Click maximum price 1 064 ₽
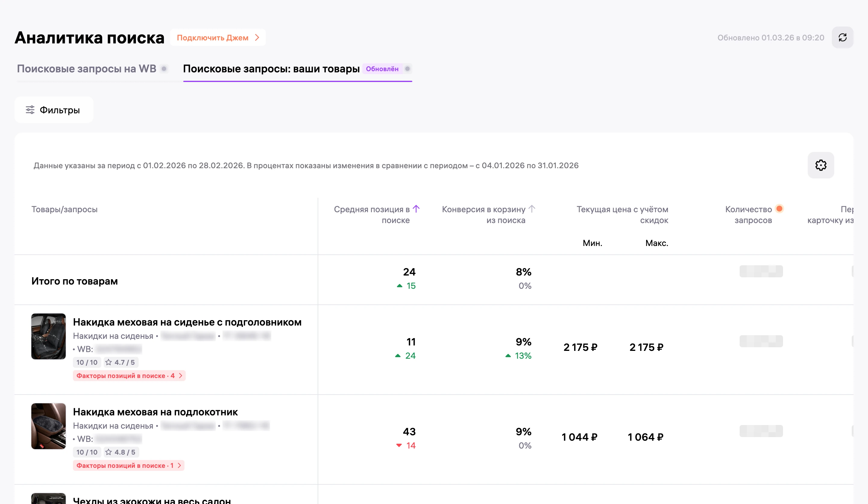868x504 pixels. (x=646, y=437)
